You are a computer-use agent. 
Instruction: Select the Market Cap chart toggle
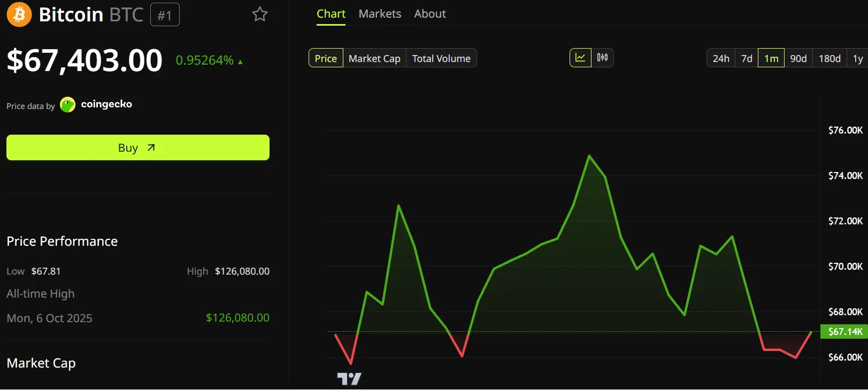click(x=374, y=58)
